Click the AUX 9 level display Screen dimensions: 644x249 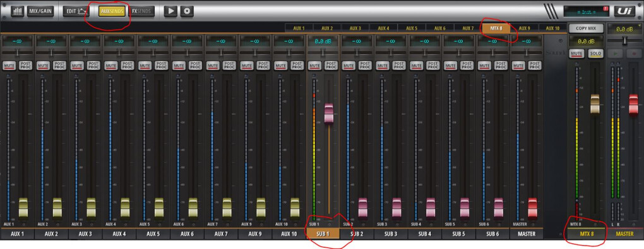click(x=254, y=42)
